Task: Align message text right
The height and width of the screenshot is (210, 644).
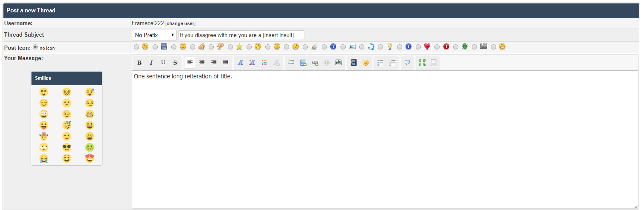Action: [214, 63]
